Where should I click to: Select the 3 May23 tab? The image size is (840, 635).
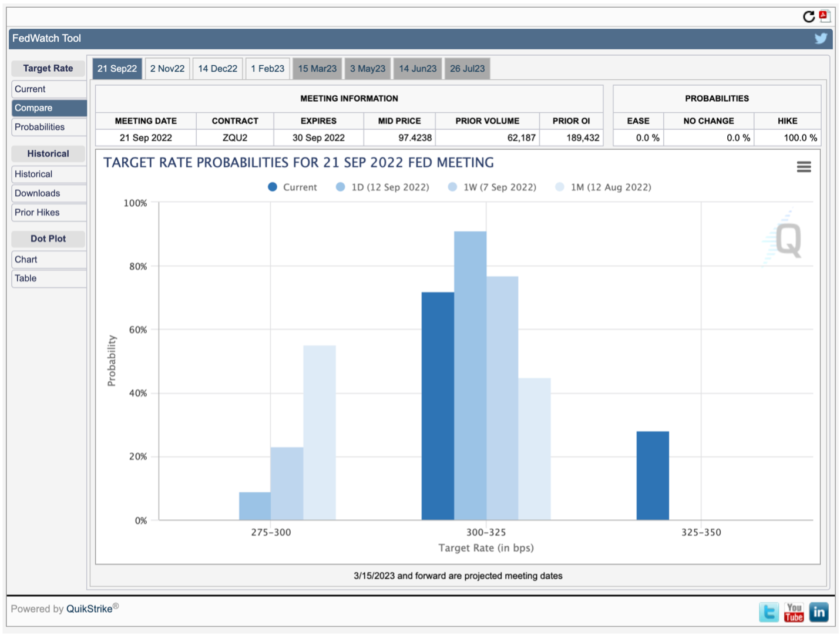pyautogui.click(x=368, y=69)
